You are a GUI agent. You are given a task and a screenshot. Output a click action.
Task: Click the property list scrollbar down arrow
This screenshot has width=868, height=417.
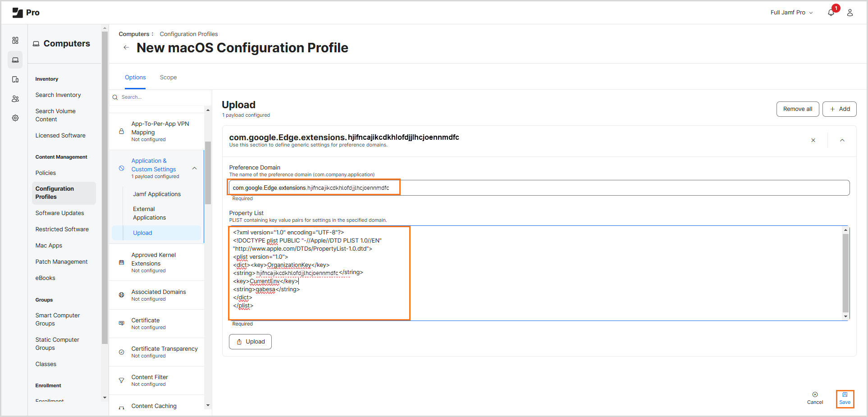pos(846,316)
